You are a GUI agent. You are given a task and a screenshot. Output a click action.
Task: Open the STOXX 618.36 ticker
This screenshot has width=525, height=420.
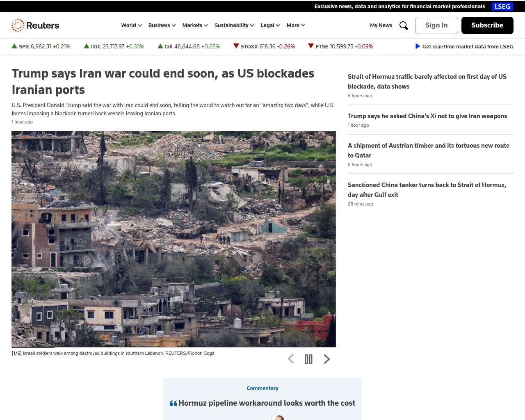(x=264, y=46)
